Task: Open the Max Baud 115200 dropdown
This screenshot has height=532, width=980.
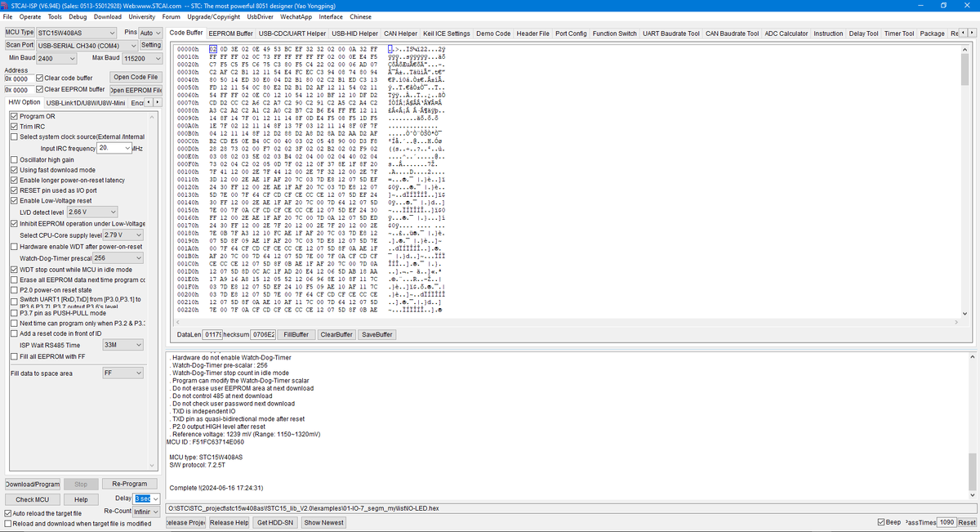Action: [x=141, y=59]
